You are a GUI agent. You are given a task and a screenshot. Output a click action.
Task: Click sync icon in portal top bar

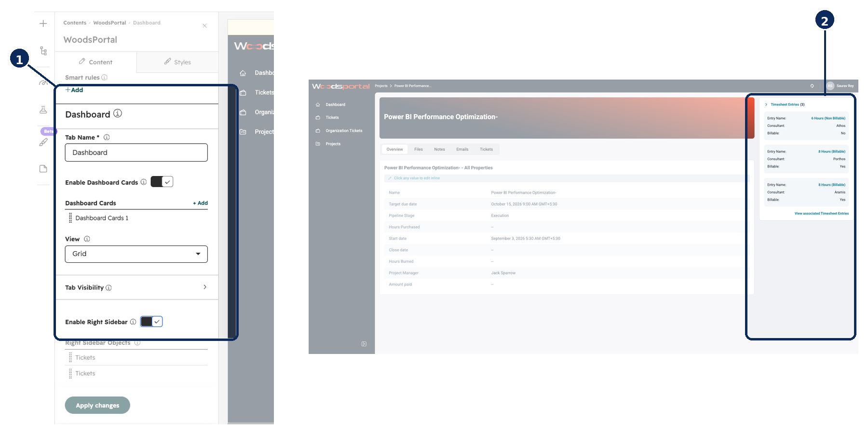(812, 86)
